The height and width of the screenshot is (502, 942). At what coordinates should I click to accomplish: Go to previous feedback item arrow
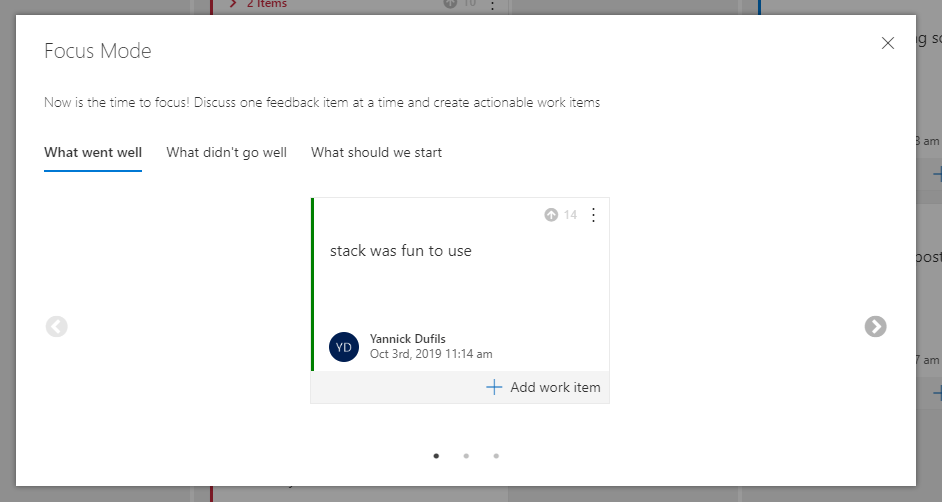click(x=56, y=327)
